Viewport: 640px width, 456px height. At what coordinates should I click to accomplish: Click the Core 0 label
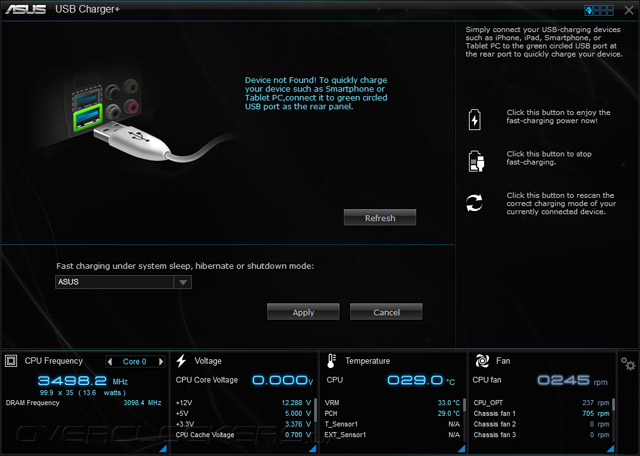(134, 361)
